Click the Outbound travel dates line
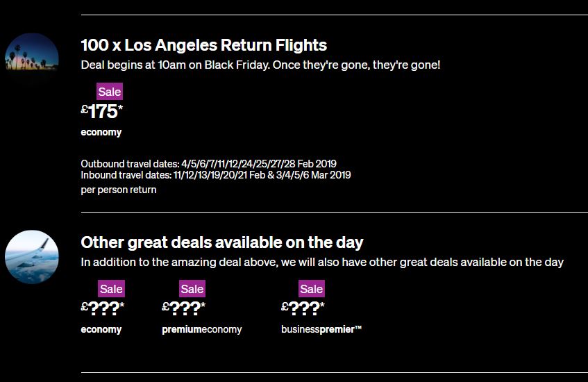 208,164
